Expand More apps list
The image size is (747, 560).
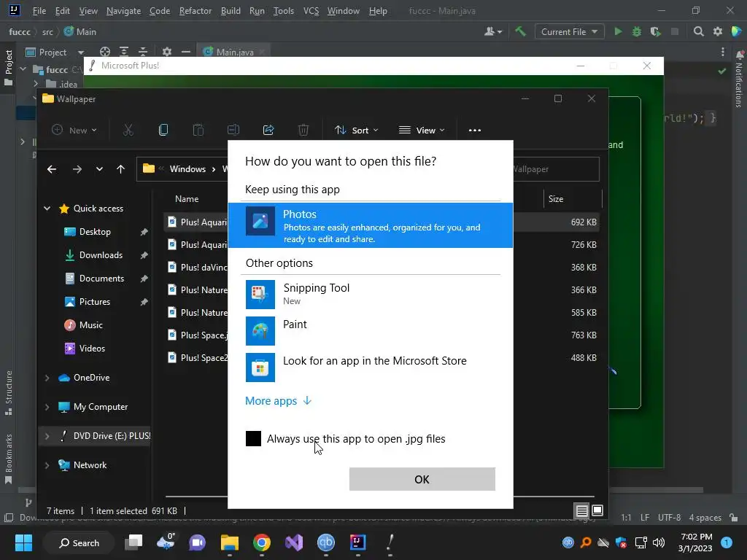(x=278, y=401)
